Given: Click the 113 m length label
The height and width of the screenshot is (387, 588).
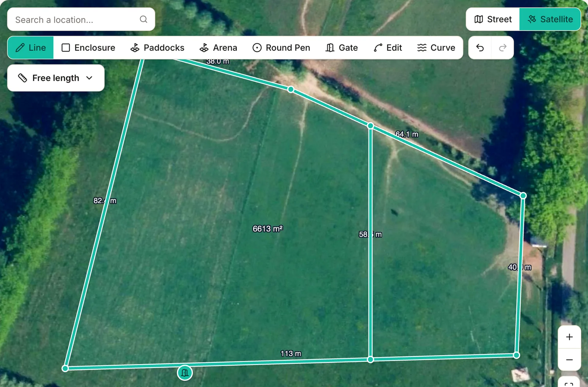Looking at the screenshot, I should point(291,354).
